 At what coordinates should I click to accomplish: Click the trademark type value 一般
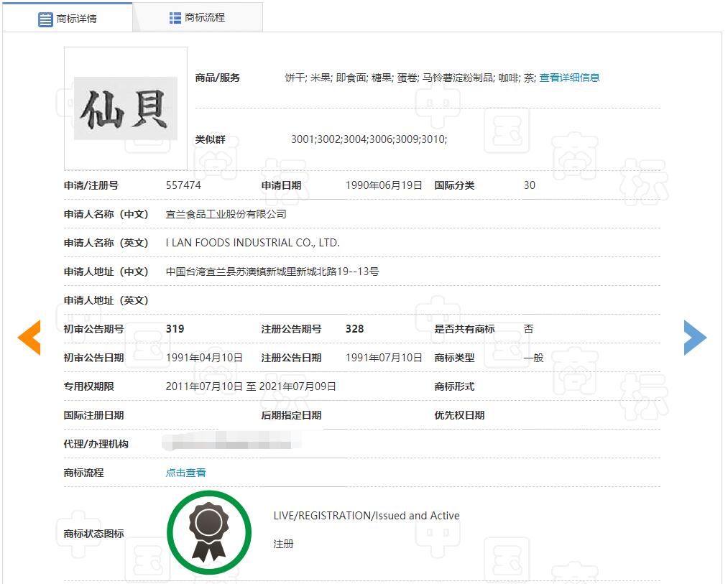point(533,358)
